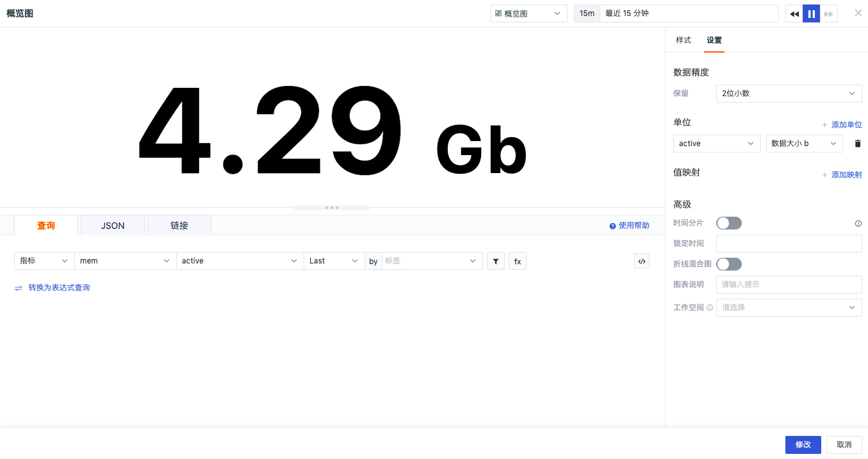This screenshot has width=868, height=459.
Task: Open the fx function button
Action: click(x=518, y=261)
